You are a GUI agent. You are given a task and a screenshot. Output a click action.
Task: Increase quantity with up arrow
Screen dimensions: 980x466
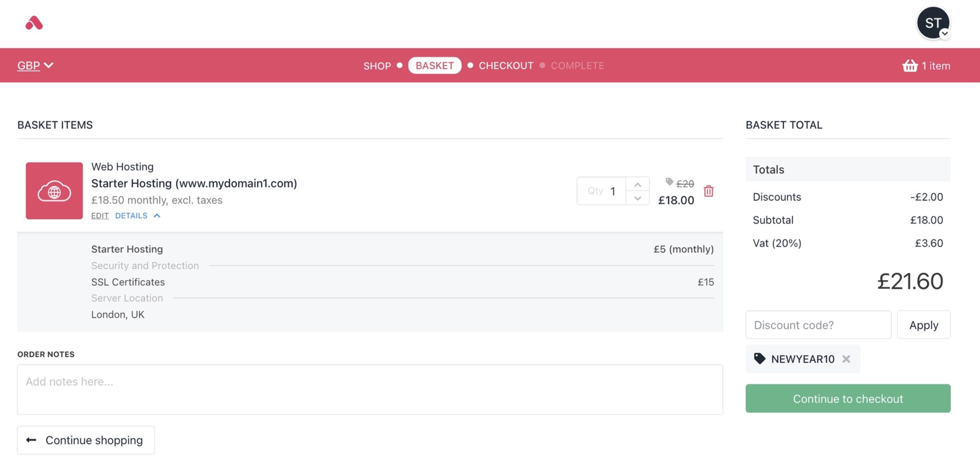pos(637,184)
